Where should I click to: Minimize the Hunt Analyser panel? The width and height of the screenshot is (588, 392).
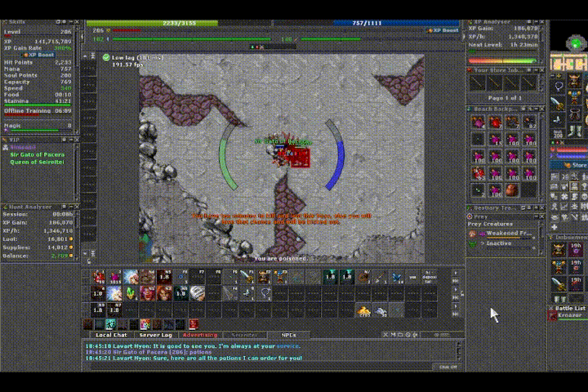click(70, 207)
